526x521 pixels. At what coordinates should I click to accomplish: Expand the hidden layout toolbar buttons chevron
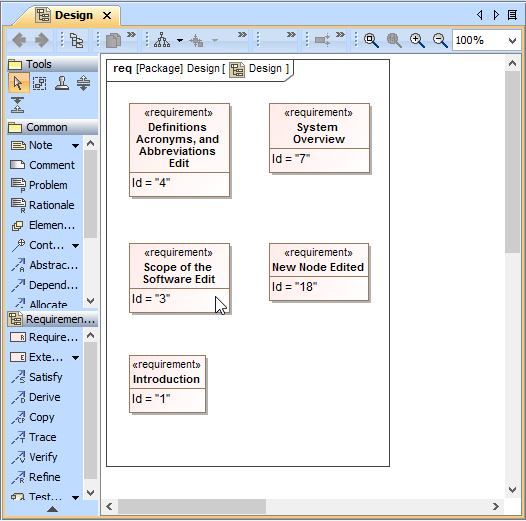[242, 35]
